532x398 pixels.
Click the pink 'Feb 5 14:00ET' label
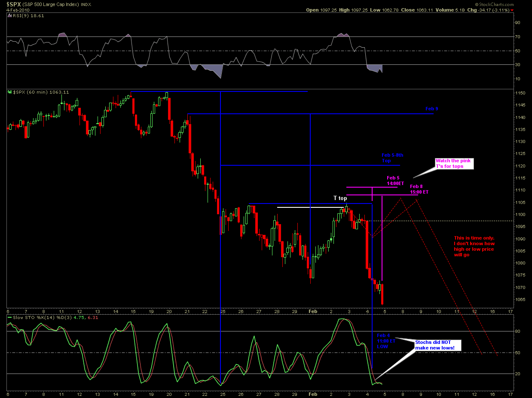(395, 180)
